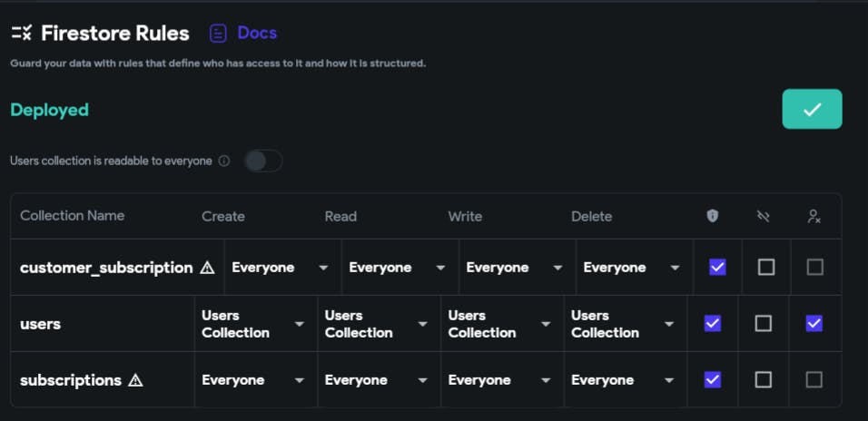The width and height of the screenshot is (868, 421).
Task: Click the green deploy checkmark button
Action: click(812, 109)
